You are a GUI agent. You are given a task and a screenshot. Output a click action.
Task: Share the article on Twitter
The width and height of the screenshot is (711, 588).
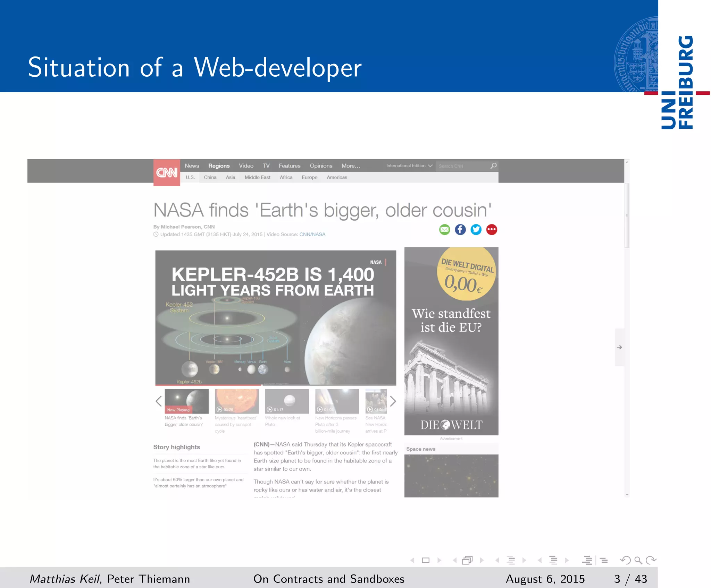pos(476,230)
